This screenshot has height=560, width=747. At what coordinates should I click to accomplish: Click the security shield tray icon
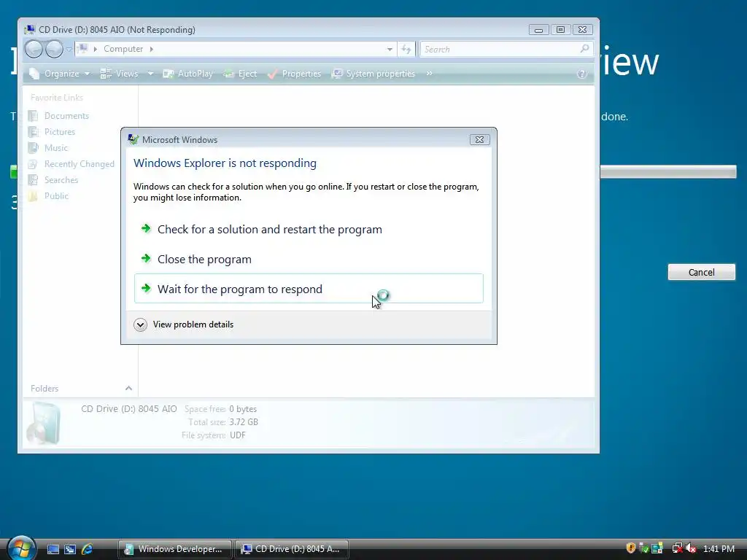(631, 548)
